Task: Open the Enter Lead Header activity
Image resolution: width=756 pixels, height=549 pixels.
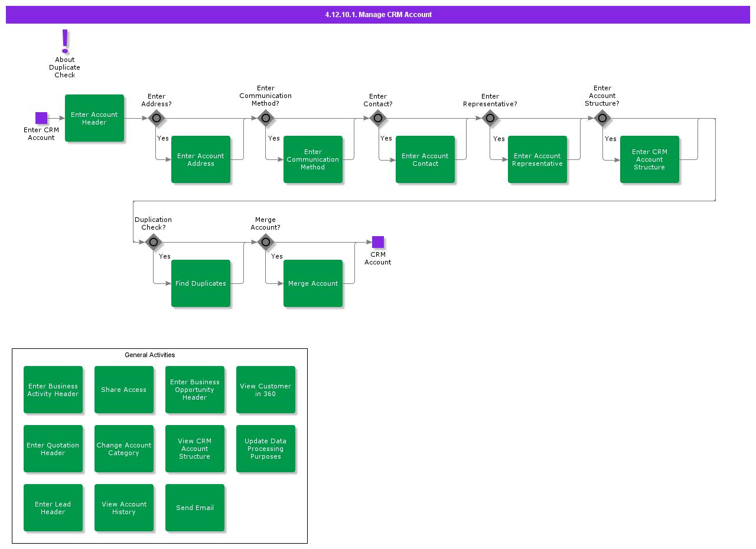Action: coord(53,508)
